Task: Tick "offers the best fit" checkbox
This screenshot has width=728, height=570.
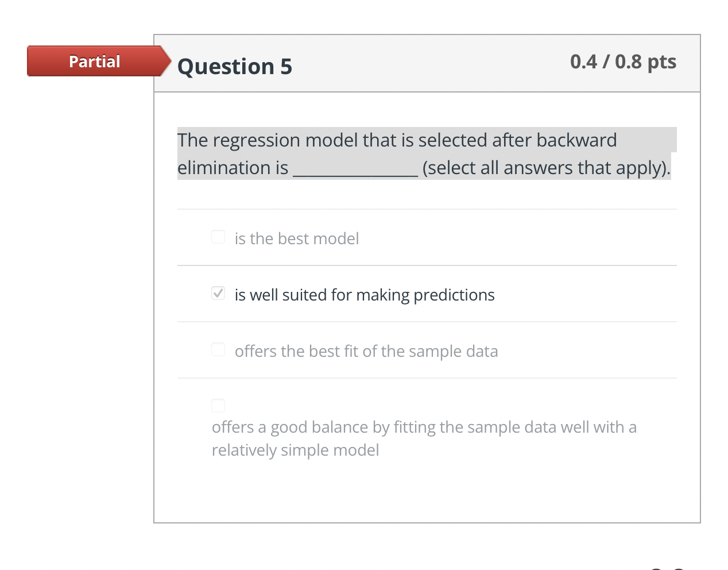Action: point(218,350)
